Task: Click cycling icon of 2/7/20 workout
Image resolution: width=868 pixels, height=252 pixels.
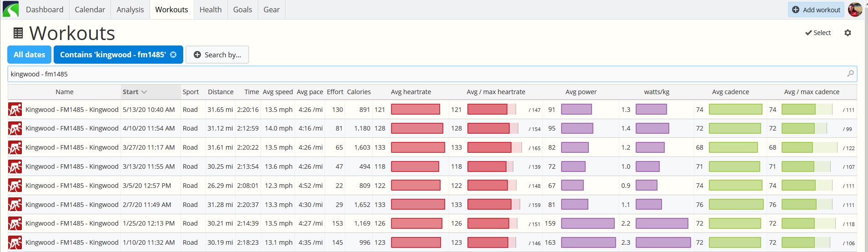Action: (15, 205)
